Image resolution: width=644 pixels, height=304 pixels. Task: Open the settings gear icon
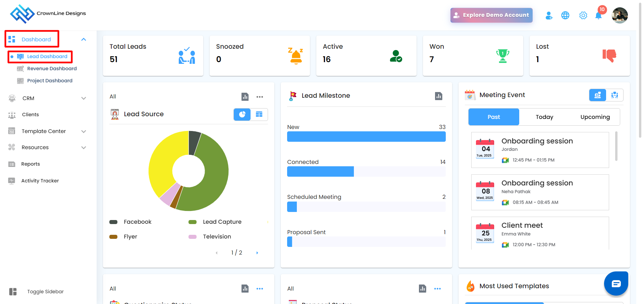pyautogui.click(x=583, y=15)
